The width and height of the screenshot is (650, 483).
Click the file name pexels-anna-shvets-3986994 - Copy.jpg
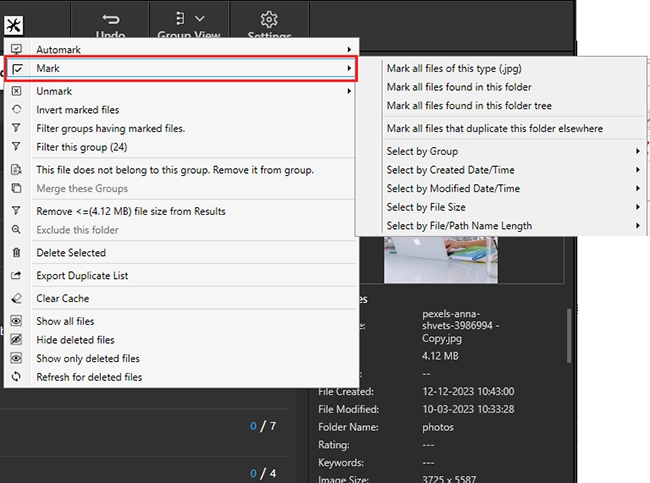click(461, 326)
